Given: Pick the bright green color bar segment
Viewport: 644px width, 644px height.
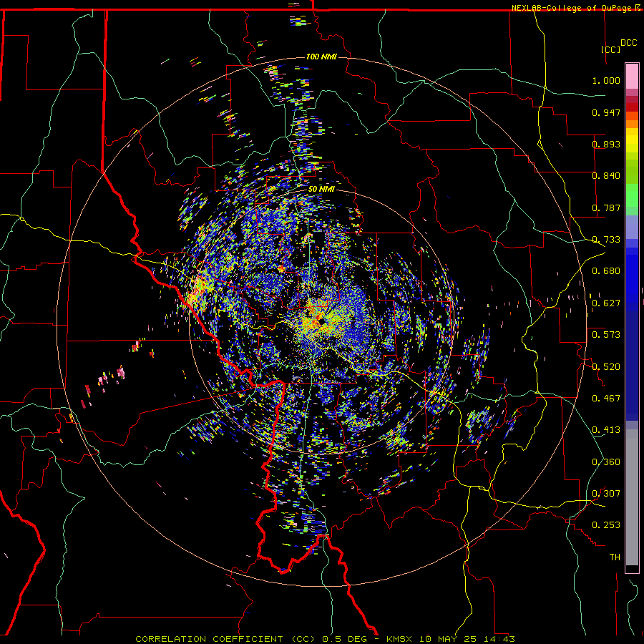Looking at the screenshot, I should 632,195.
